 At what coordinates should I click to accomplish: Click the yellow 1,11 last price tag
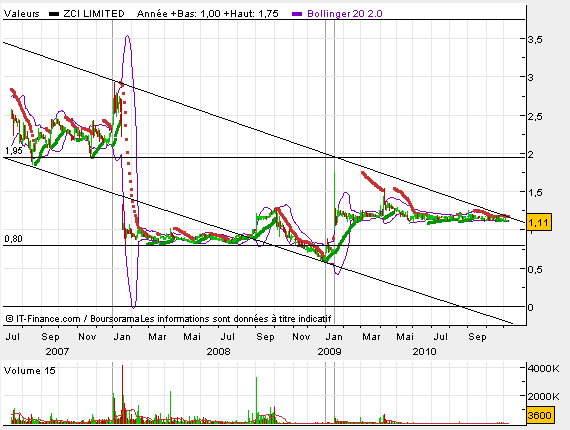[x=539, y=222]
